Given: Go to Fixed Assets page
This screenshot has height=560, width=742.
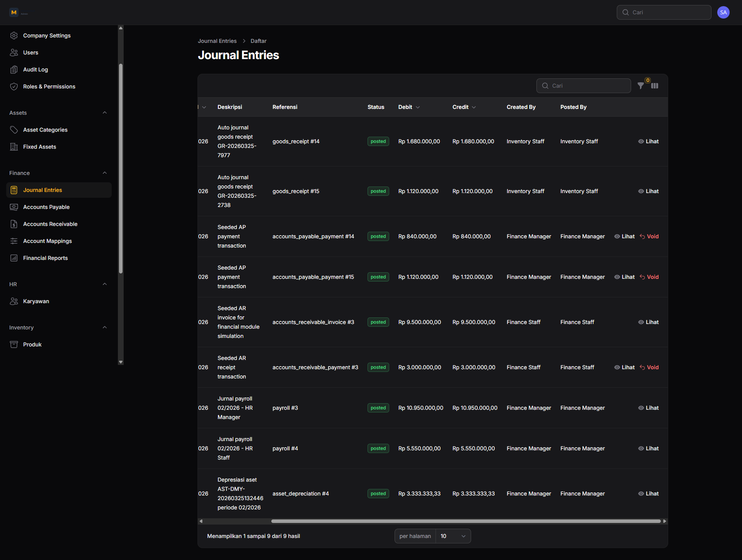Looking at the screenshot, I should [59, 147].
